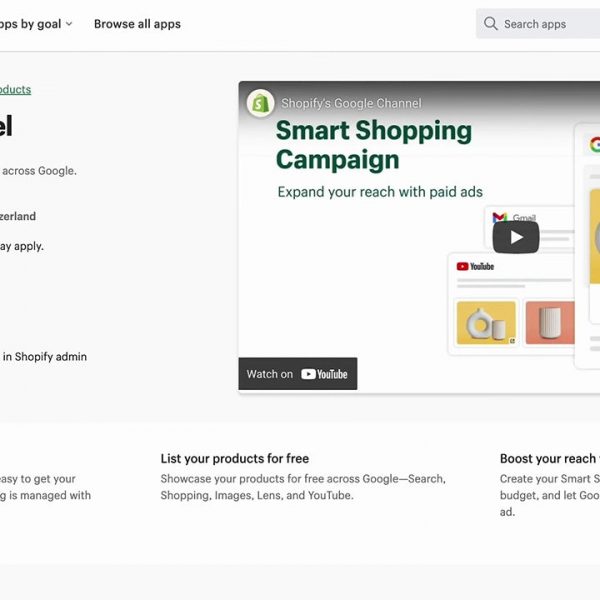
Task: Click the 'across Google.' description text
Action: coord(39,171)
